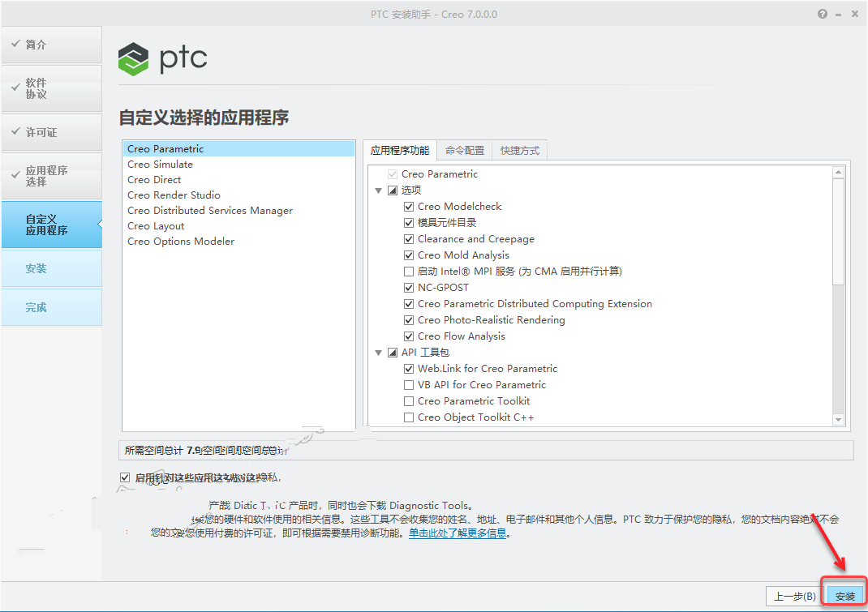
Task: Close the PTC installer window
Action: coord(855,15)
